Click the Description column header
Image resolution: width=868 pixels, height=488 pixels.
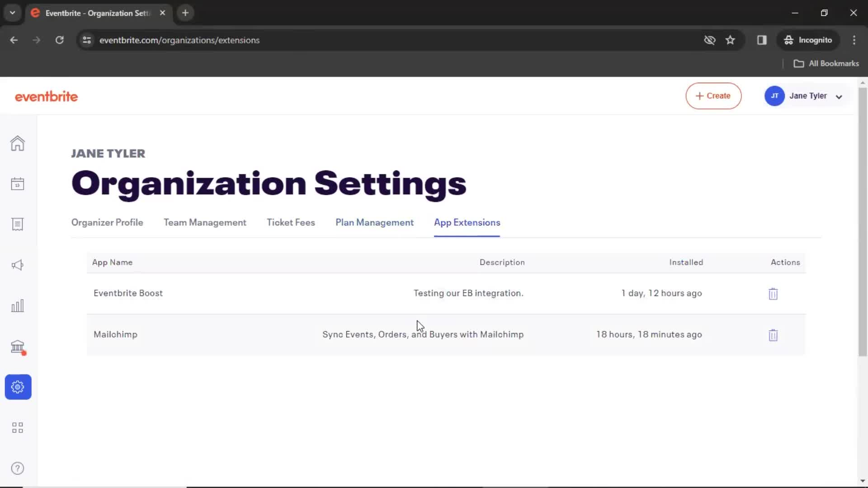click(x=502, y=263)
